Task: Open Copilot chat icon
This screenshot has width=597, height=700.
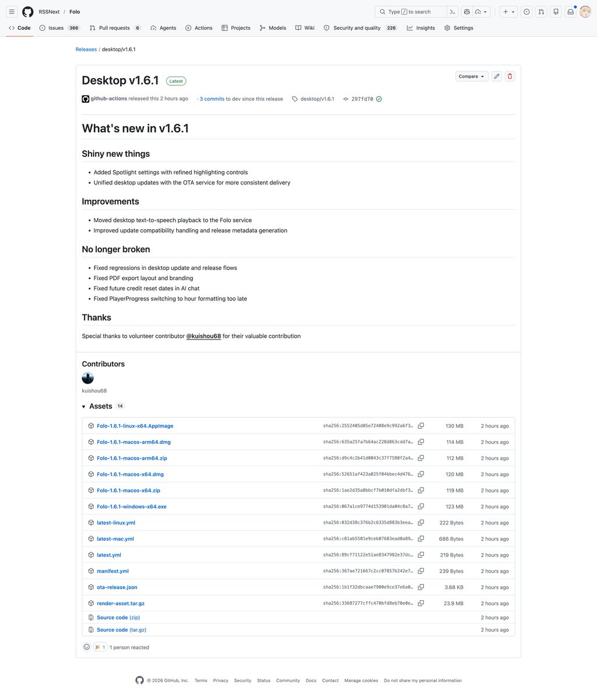Action: [x=466, y=12]
